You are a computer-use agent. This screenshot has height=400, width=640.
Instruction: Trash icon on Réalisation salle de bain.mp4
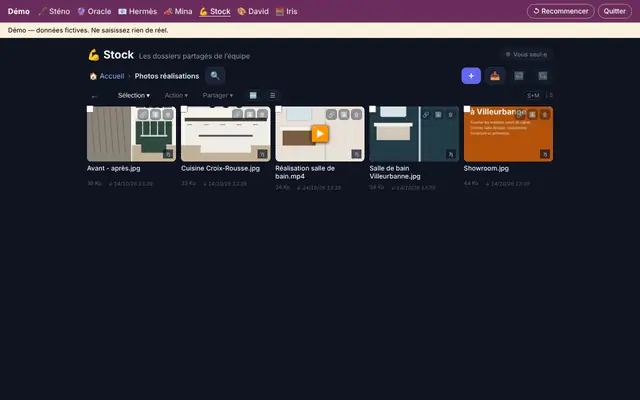(x=357, y=115)
